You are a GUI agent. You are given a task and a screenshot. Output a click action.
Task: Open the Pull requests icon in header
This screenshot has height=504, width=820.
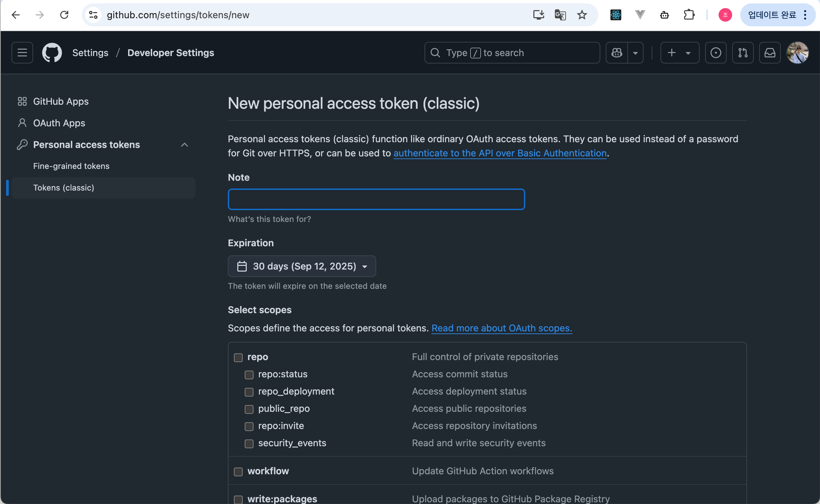tap(743, 53)
